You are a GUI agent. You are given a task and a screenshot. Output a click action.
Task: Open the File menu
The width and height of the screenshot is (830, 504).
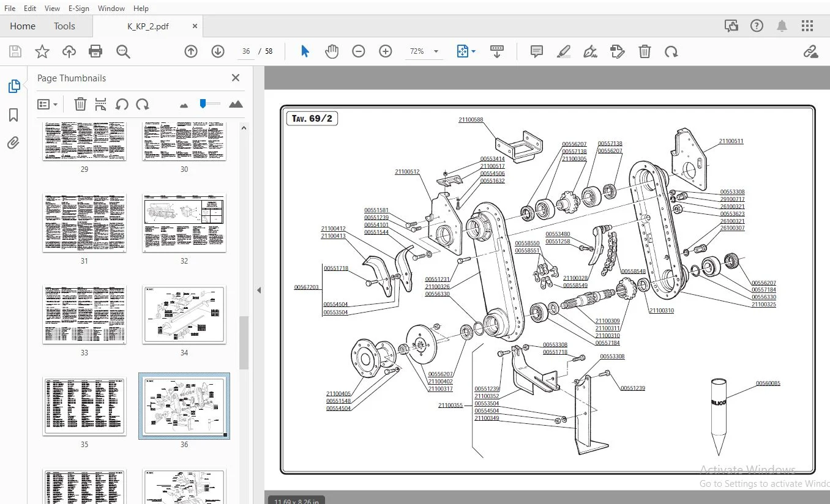click(x=10, y=9)
